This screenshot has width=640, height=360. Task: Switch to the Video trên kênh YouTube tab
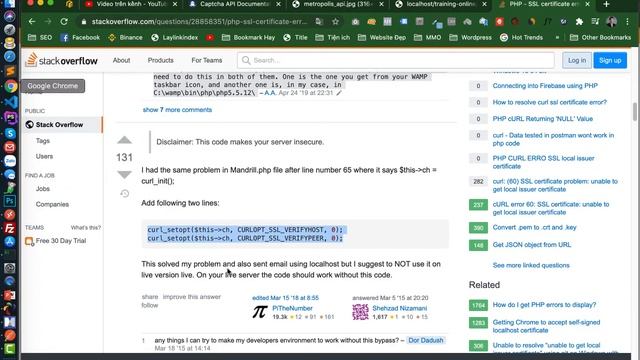point(131,4)
